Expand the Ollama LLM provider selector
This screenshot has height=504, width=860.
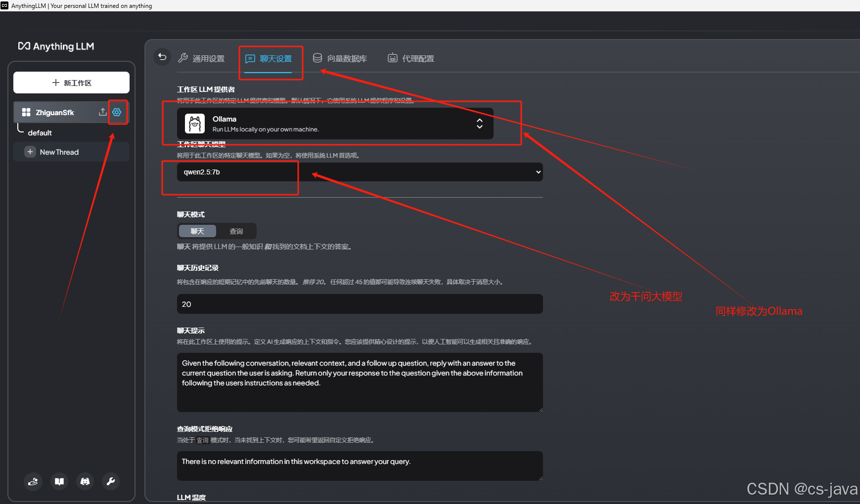335,124
